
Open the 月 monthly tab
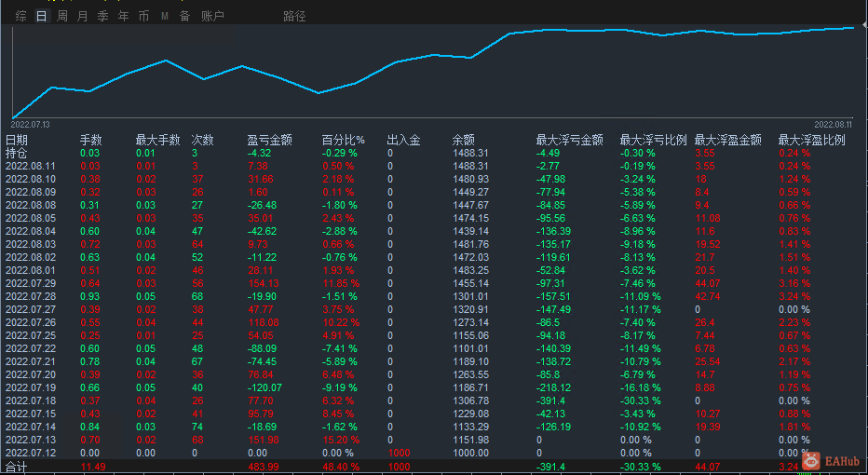(83, 16)
